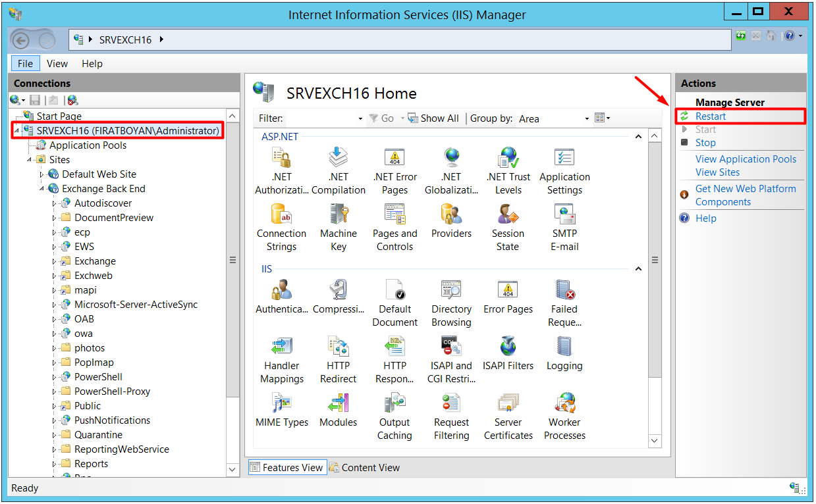The image size is (816, 504).
Task: Open .NET Error Pages feature
Action: pos(395,170)
